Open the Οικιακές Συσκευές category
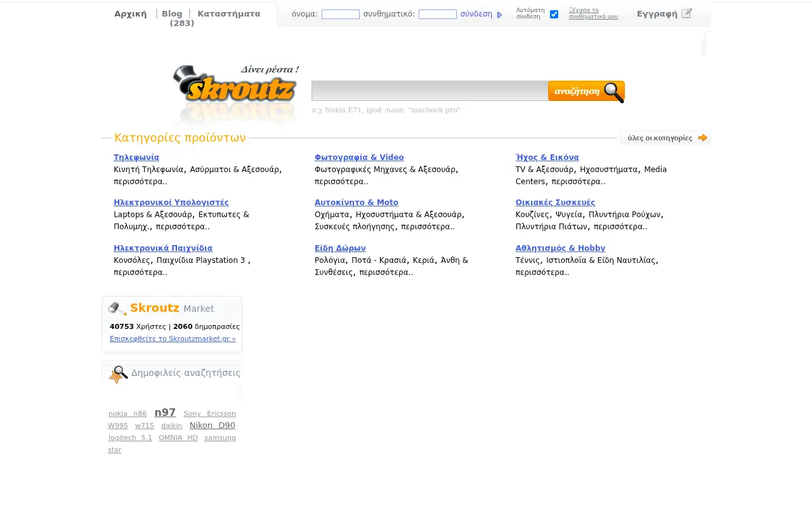The image size is (812, 508). [556, 203]
